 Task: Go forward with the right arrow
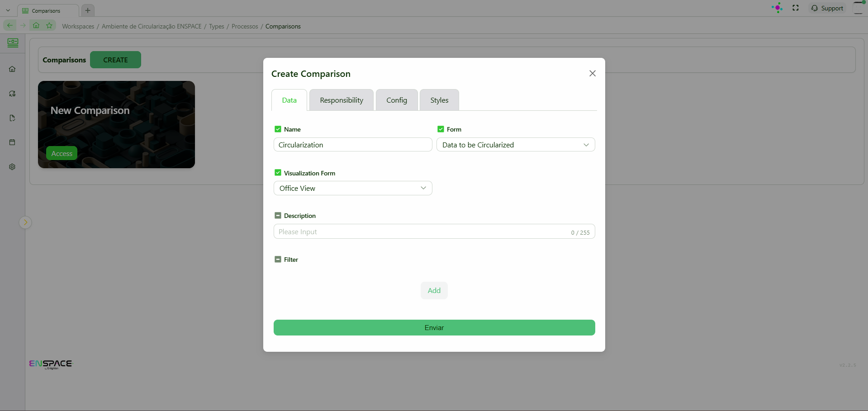point(23,25)
